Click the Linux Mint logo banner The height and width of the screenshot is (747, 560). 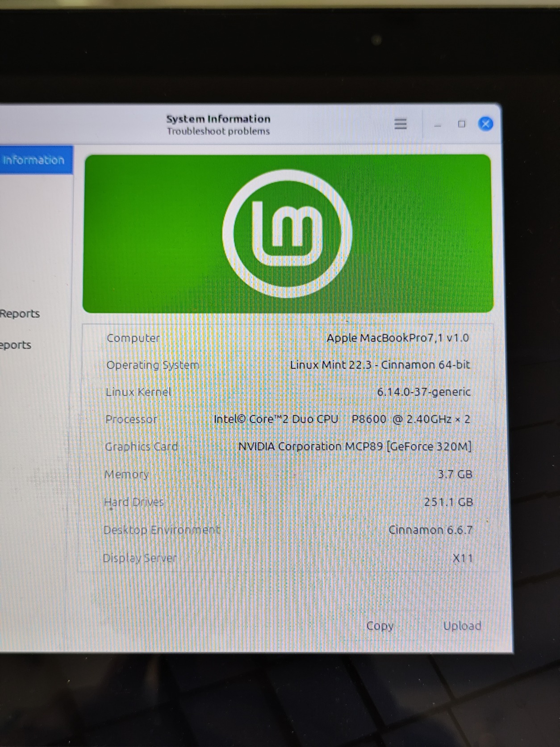tap(288, 234)
